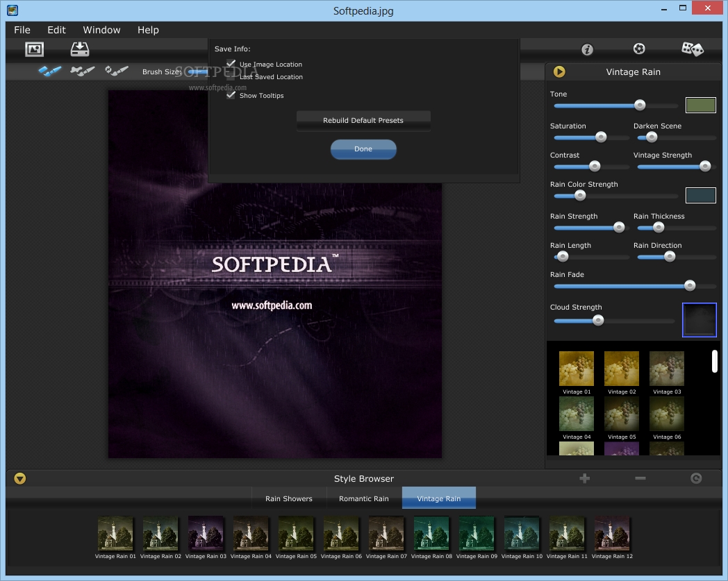Switch to Rain Showers tab

(x=289, y=498)
